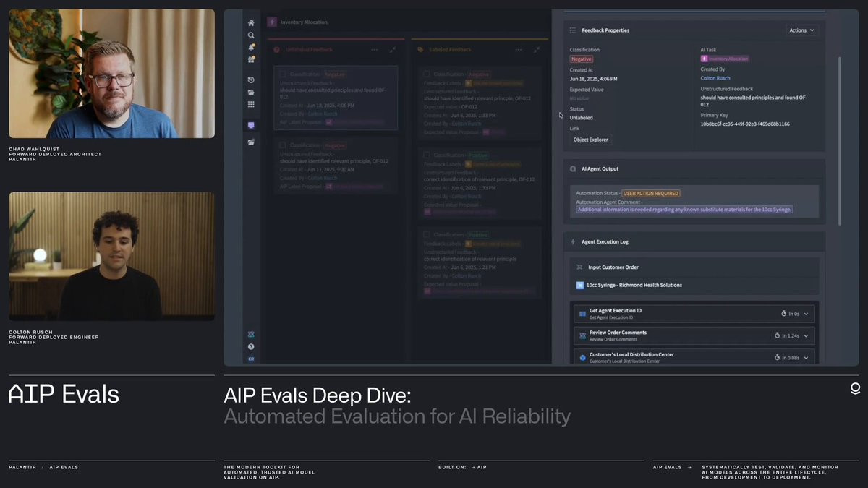Click the Agent Execution Log bolt icon
The height and width of the screenshot is (488, 868).
[573, 241]
